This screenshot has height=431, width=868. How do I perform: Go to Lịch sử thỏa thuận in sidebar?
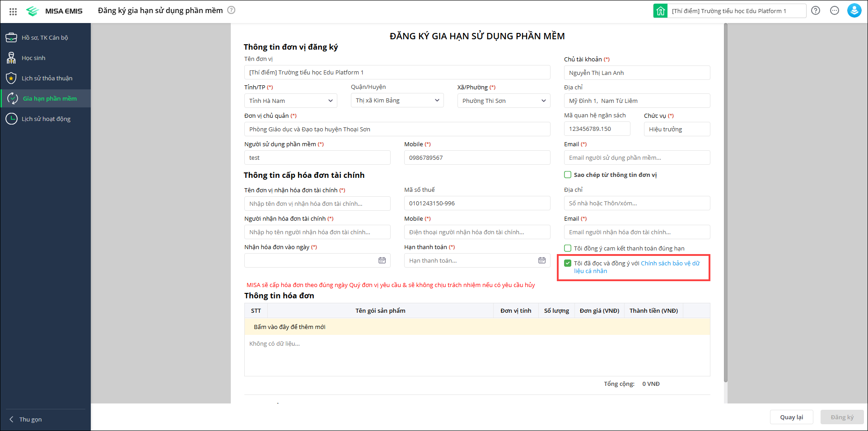point(47,78)
